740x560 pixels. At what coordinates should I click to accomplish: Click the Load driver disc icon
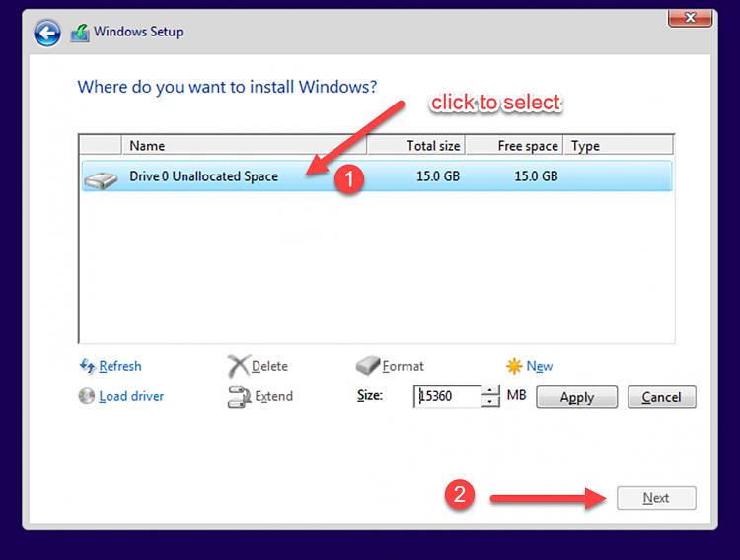(x=87, y=396)
